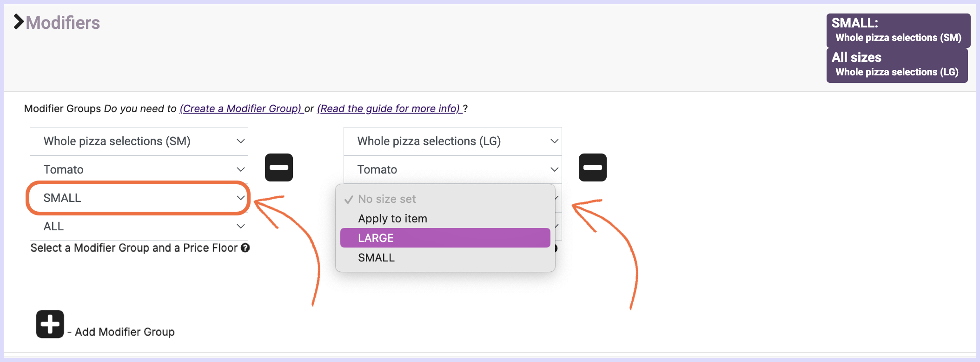Click the SMALL: Whole pizza selections (SM) badge
The height and width of the screenshot is (362, 980).
[x=898, y=30]
